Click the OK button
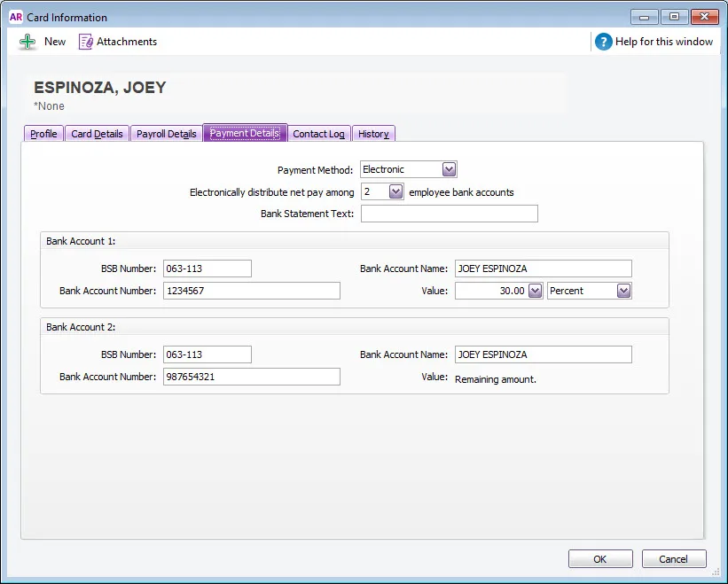Screen dimensions: 728x584 (600, 558)
